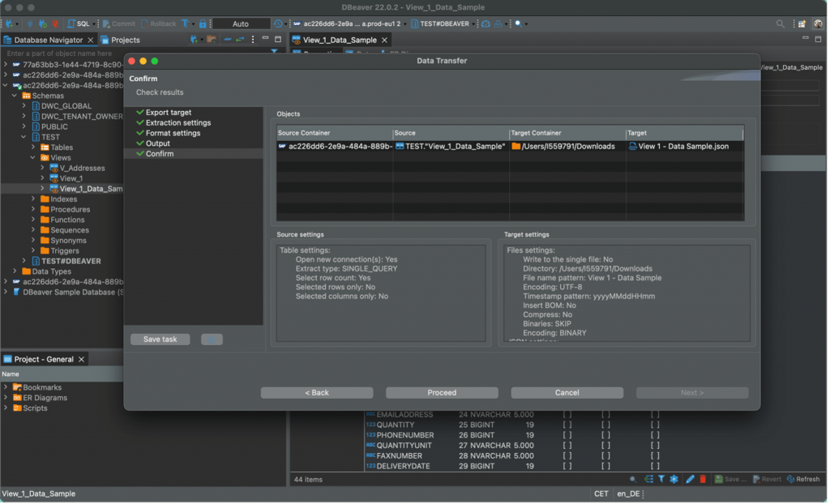The width and height of the screenshot is (830, 504).
Task: Select ER Diagrams in Project panel
Action: (x=41, y=398)
